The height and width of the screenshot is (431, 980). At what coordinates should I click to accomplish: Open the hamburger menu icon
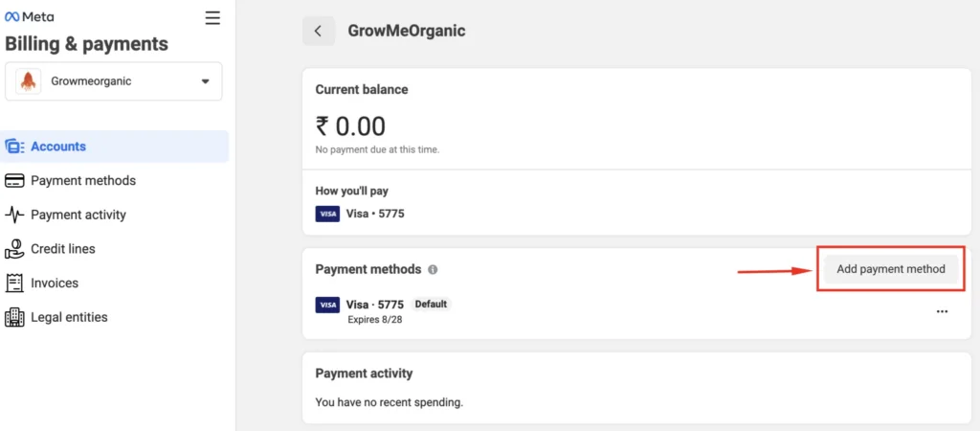coord(212,18)
